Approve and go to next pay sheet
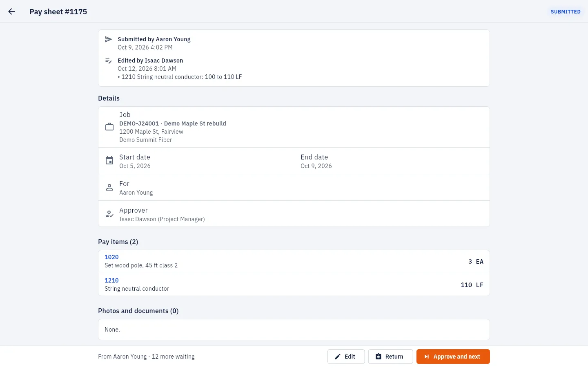The height and width of the screenshot is (368, 588). point(453,357)
